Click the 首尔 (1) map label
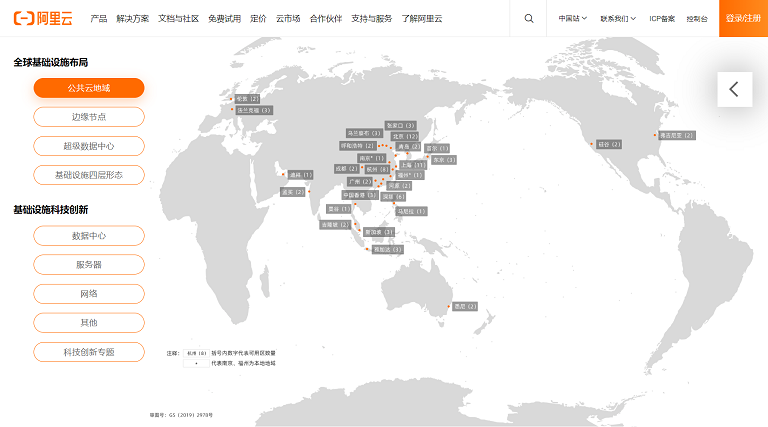This screenshot has height=427, width=768. pyautogui.click(x=437, y=148)
